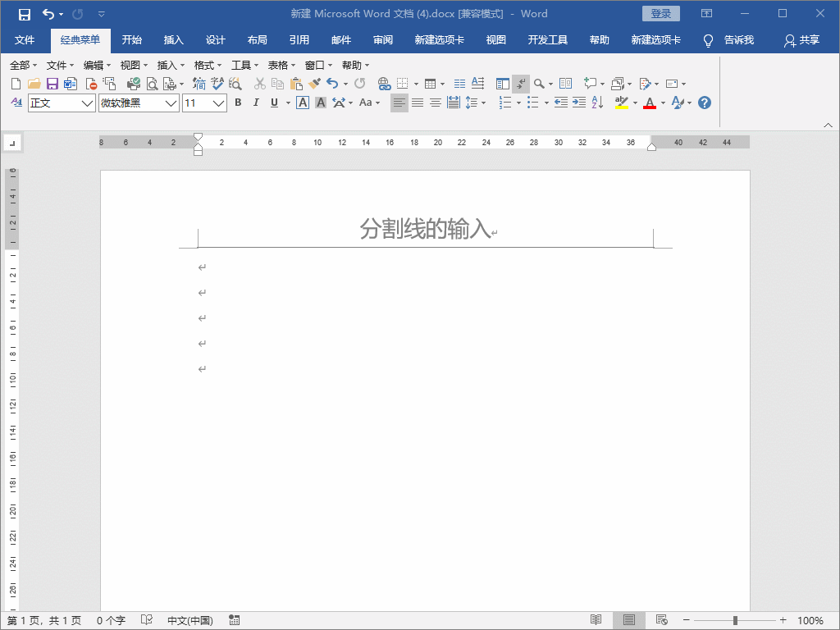Click Save icon in the title bar

click(24, 14)
